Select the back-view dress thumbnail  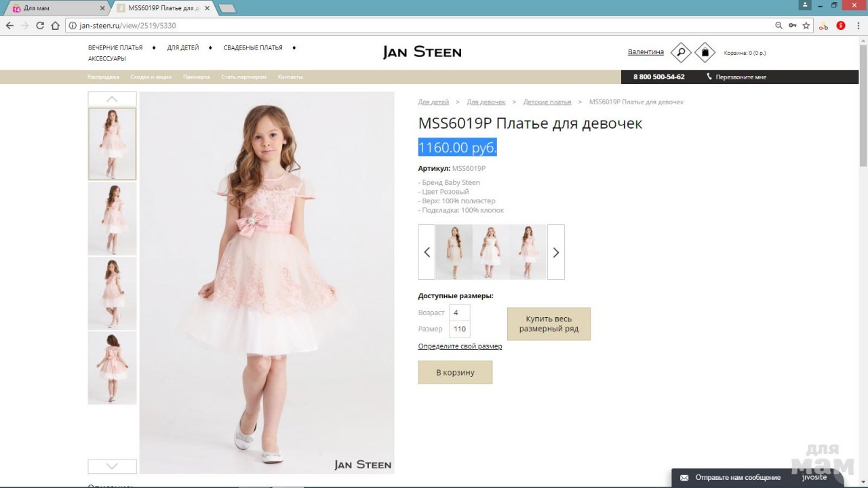(x=112, y=367)
